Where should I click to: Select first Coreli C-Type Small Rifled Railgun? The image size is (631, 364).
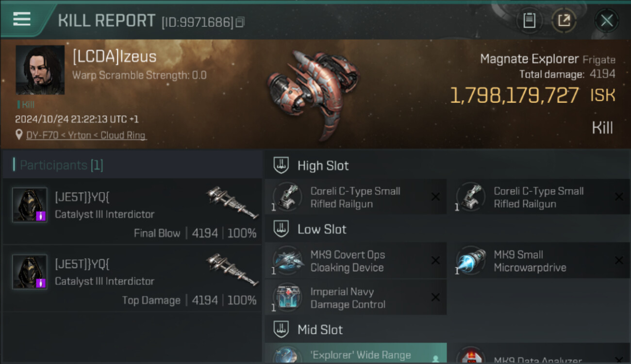point(356,197)
